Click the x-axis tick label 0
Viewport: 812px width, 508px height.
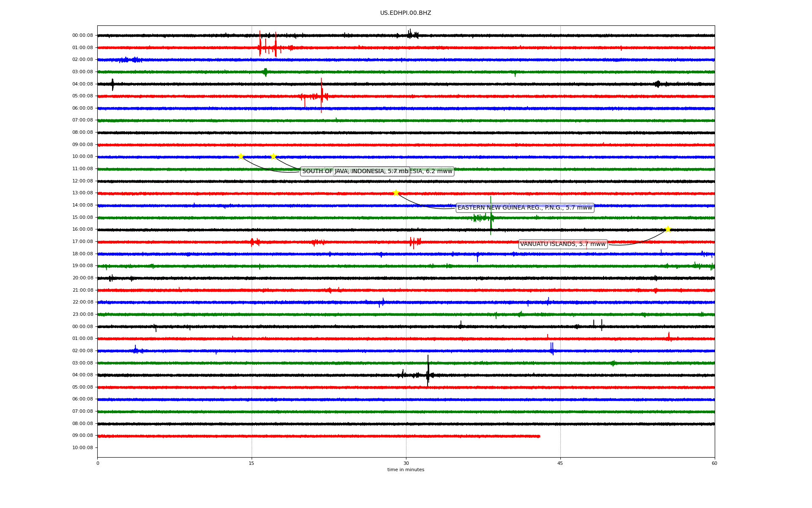[98, 463]
